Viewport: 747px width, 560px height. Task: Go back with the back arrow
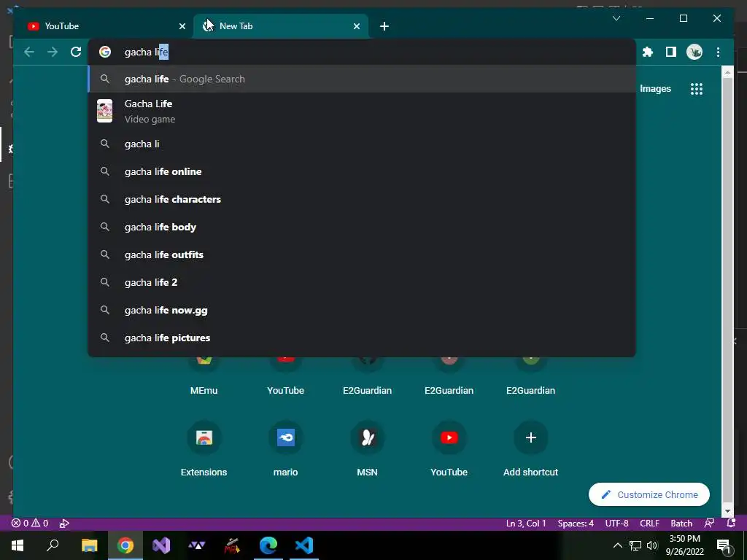click(29, 52)
